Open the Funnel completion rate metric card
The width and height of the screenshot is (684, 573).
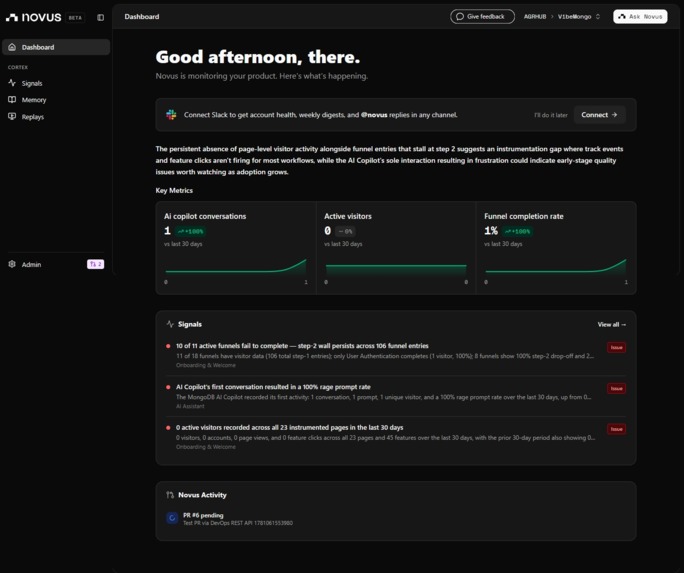click(556, 248)
